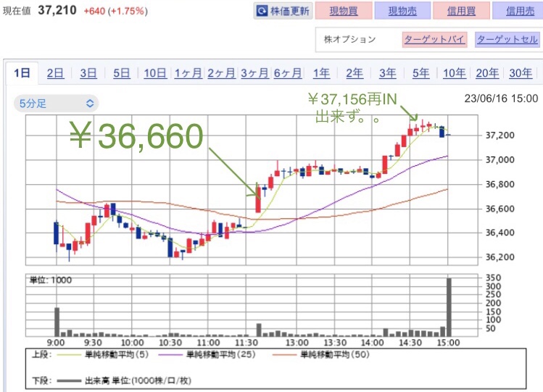Image resolution: width=543 pixels, height=392 pixels.
Task: Click the 36,200 price axis label
Action: click(500, 257)
